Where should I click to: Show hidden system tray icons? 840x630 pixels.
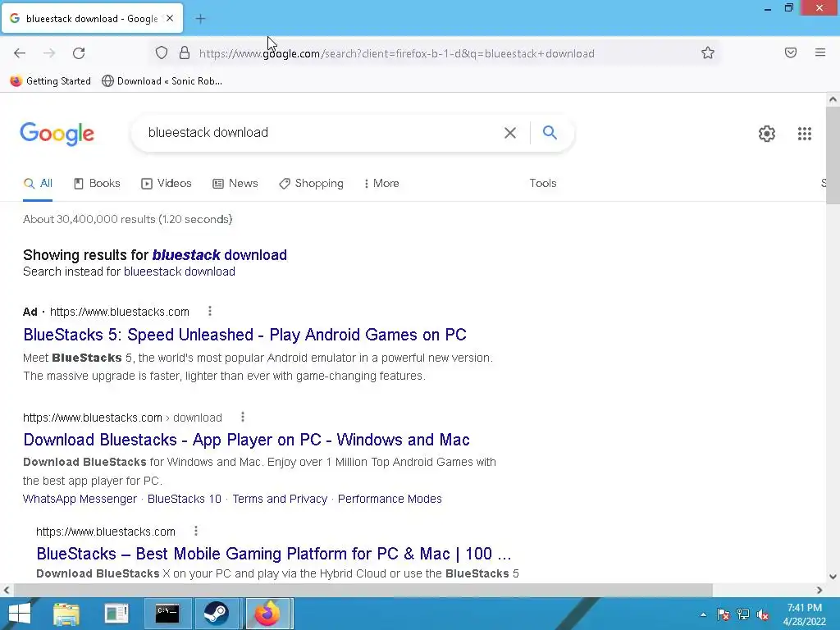[703, 614]
